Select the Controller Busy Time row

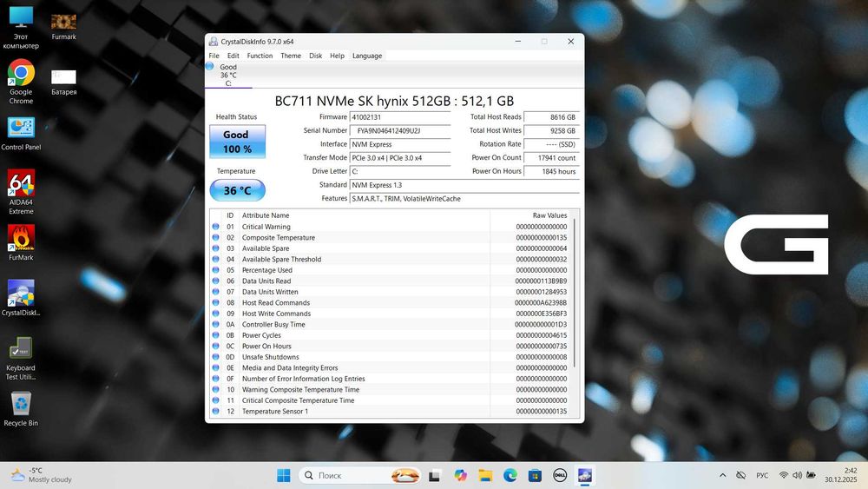(x=391, y=325)
